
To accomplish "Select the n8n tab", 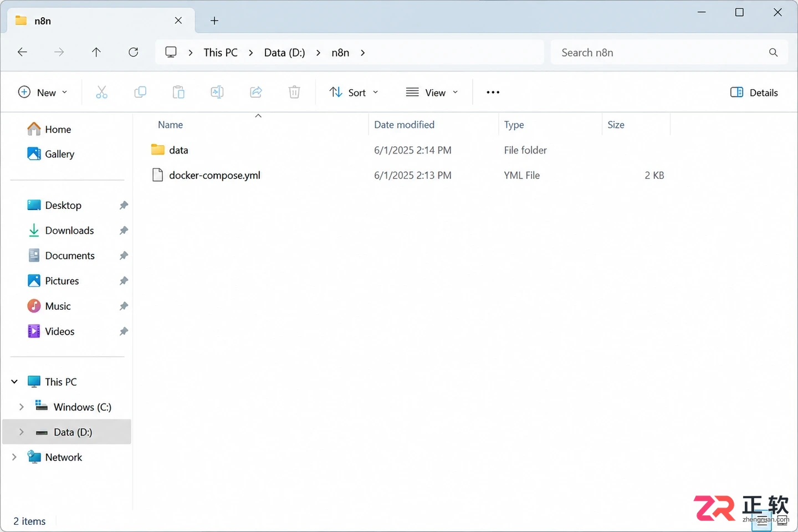I will (x=101, y=21).
